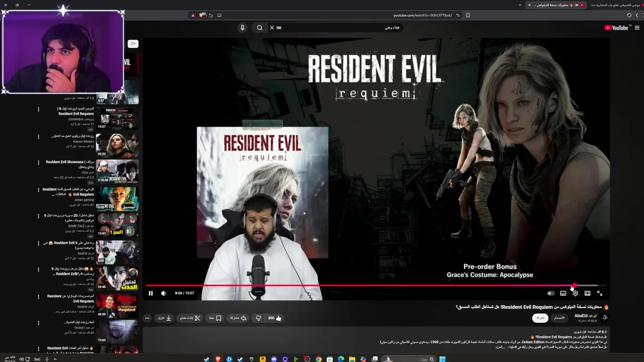644x362 pixels.
Task: Open options menu for aiman gaming video
Action: click(38, 190)
